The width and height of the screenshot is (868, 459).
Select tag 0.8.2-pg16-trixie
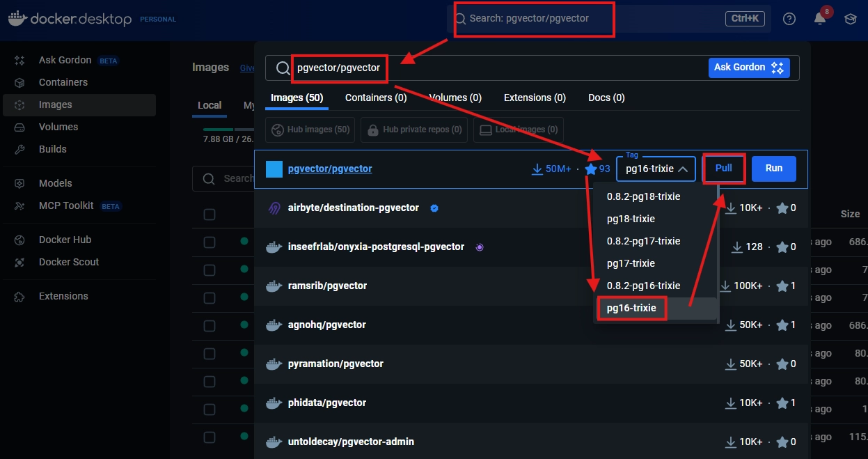[x=655, y=286]
